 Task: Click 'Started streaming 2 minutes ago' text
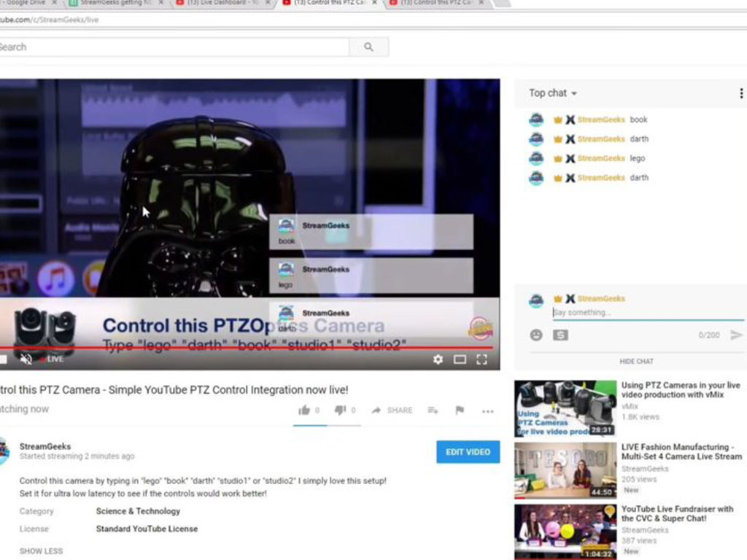pyautogui.click(x=77, y=456)
